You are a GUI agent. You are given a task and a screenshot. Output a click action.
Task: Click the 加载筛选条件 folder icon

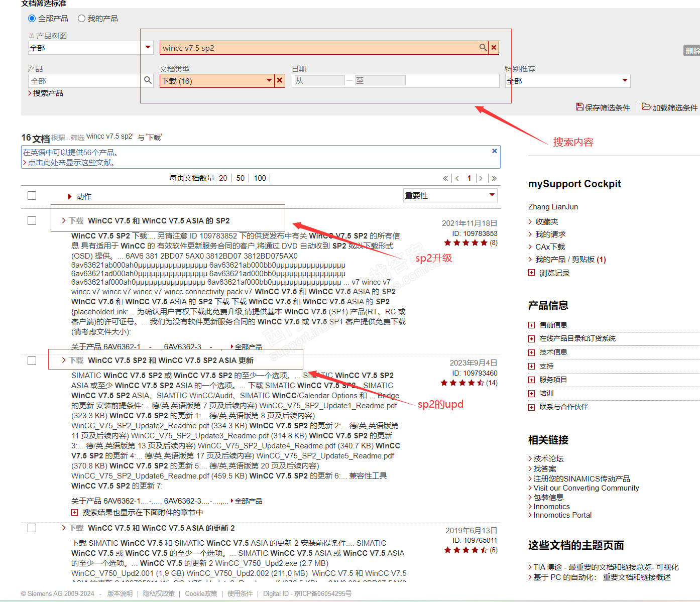tap(646, 107)
